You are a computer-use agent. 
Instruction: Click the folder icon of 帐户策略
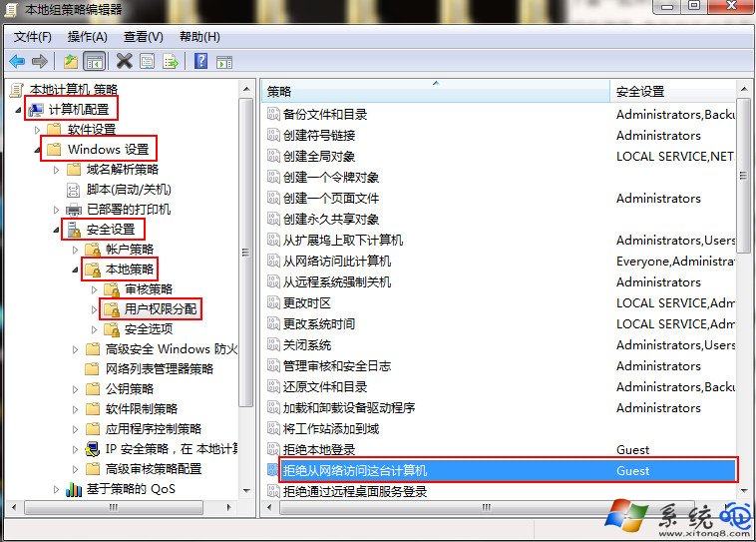(93, 250)
